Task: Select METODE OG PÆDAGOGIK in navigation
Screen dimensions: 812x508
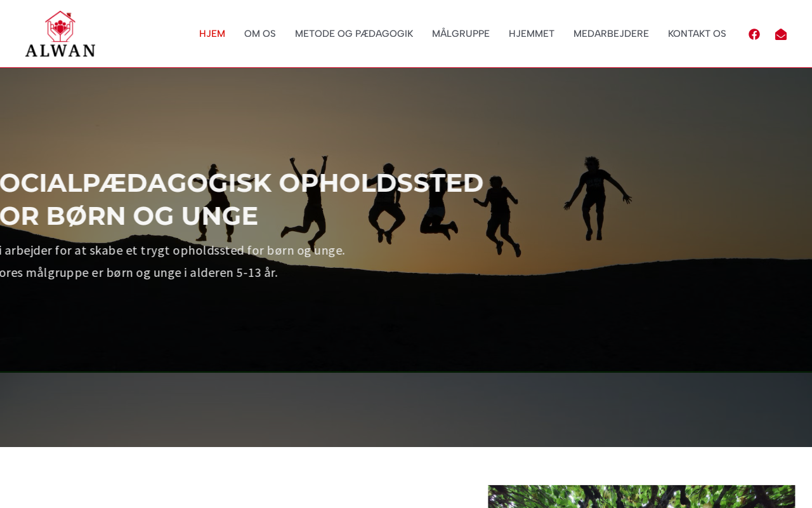Action: point(354,34)
